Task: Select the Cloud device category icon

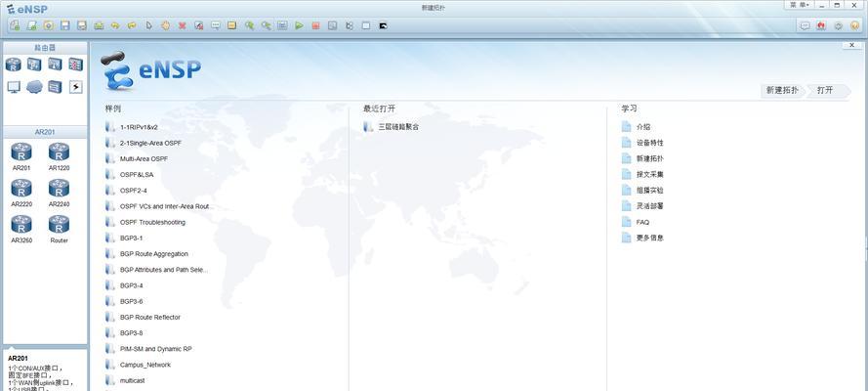Action: coord(34,87)
